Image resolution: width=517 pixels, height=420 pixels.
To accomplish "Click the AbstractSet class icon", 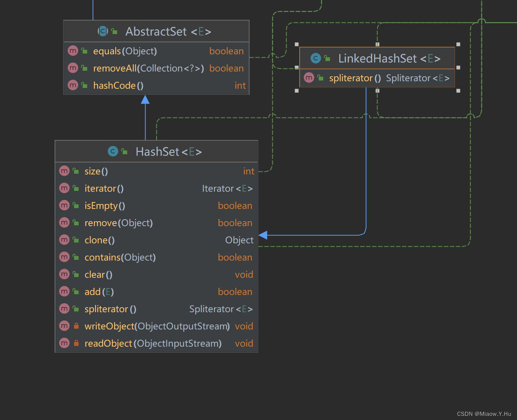I will click(x=103, y=31).
